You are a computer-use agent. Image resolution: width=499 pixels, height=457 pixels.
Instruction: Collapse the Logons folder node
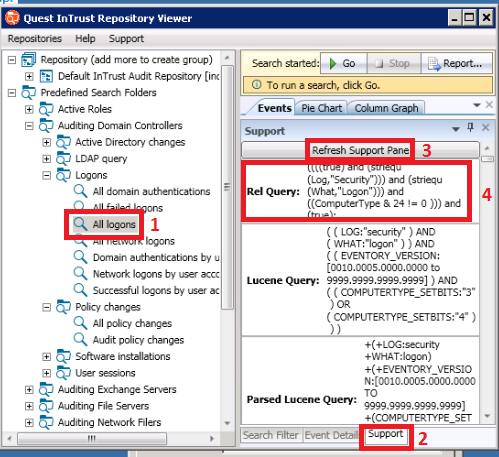(47, 175)
